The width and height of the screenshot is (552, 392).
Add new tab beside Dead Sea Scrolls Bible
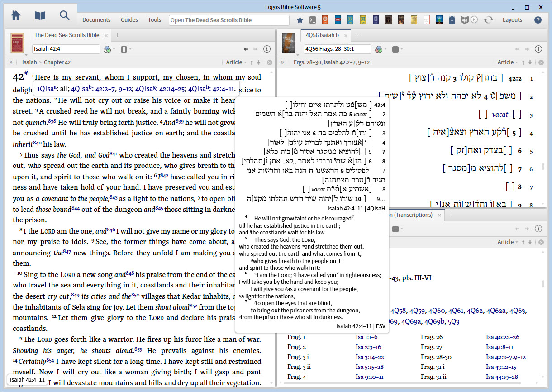[117, 35]
